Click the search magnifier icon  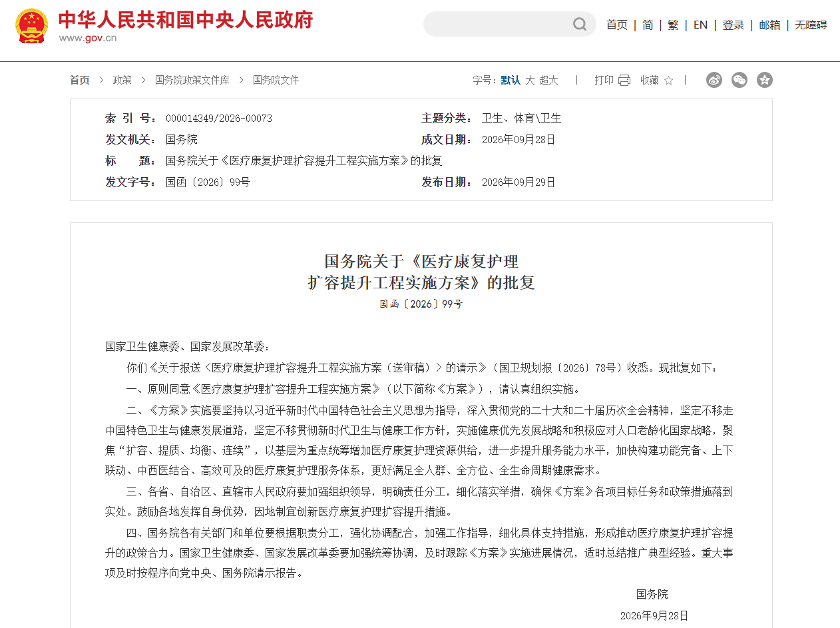click(580, 25)
